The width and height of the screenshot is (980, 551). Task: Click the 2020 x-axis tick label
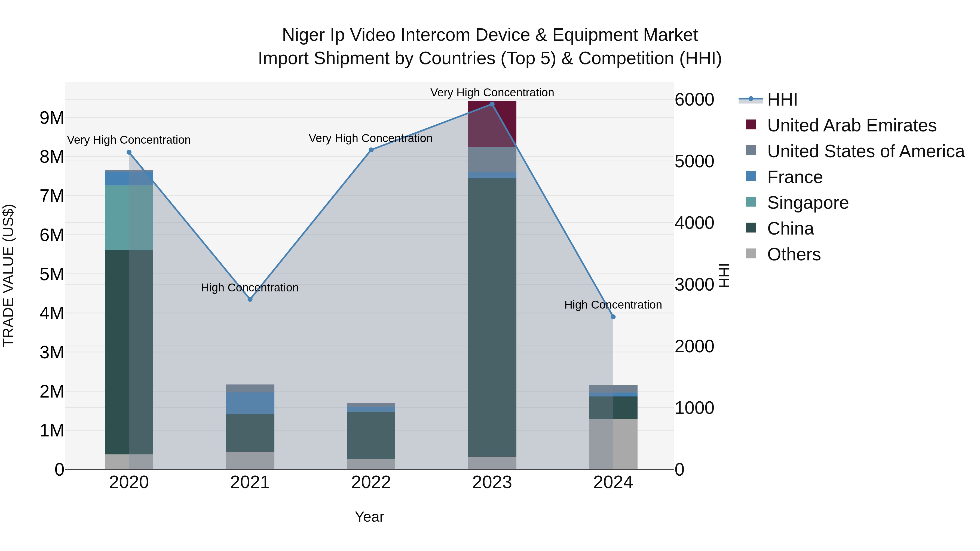point(129,482)
